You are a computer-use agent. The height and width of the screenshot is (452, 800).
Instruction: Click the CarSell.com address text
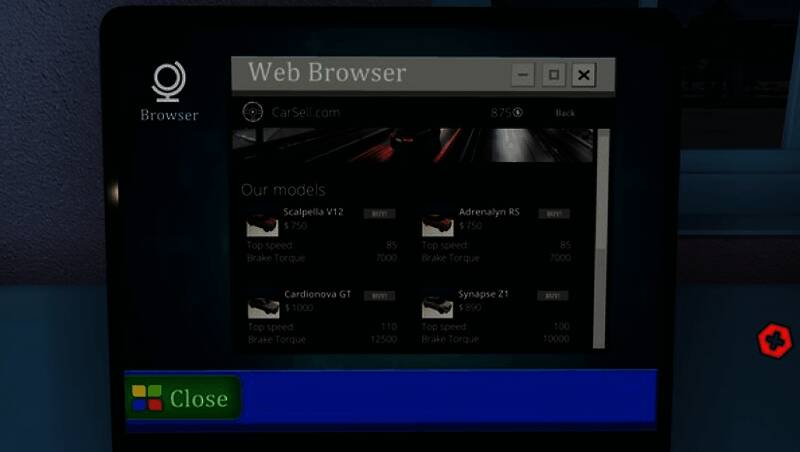pos(306,113)
